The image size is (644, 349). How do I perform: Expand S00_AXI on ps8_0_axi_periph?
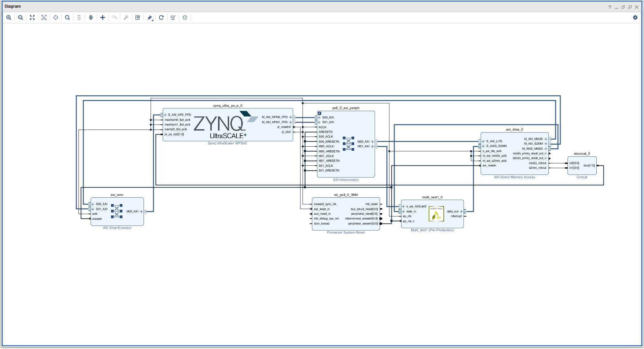click(319, 117)
